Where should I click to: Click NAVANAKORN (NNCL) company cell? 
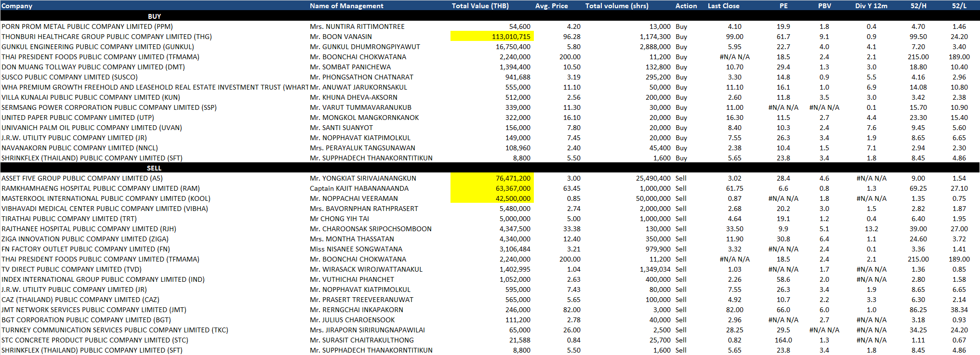pos(79,148)
